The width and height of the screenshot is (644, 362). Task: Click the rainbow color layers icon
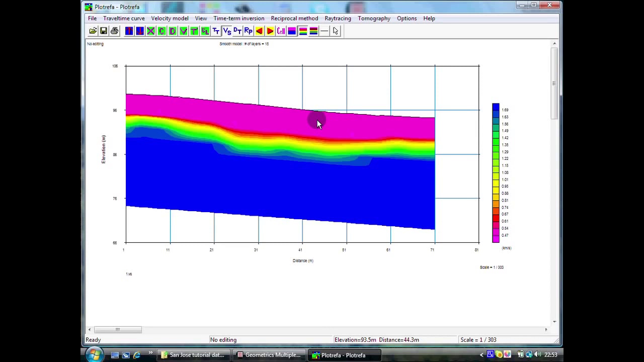pos(303,31)
